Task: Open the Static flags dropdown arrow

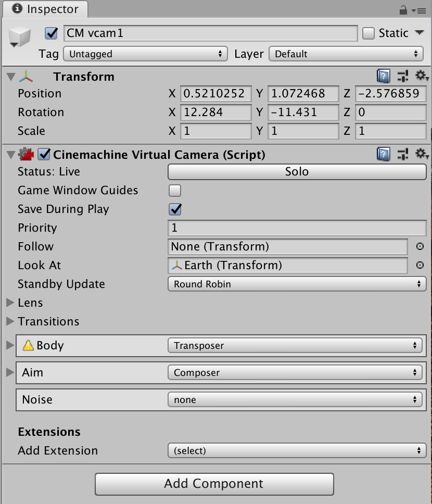Action: [420, 32]
